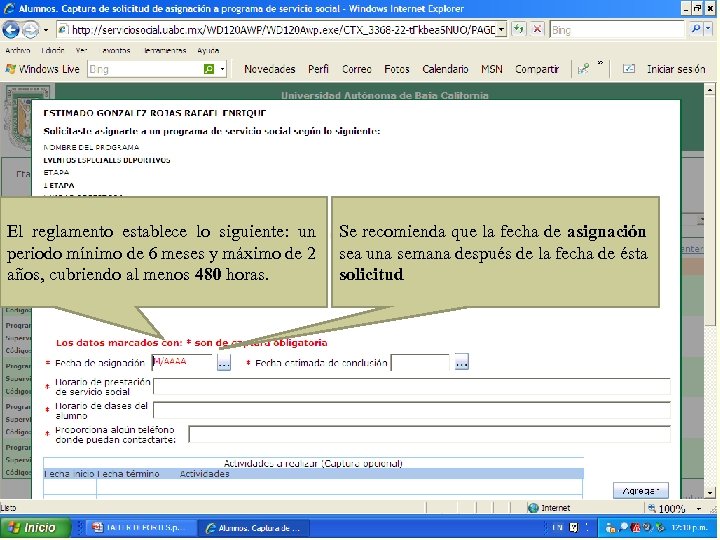Click the language indicator in the taskbar

pos(557,528)
